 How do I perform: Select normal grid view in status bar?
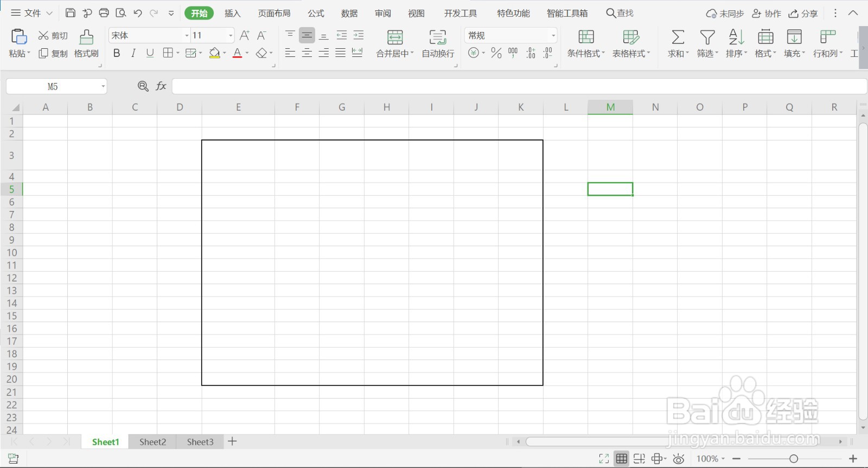[x=622, y=459]
